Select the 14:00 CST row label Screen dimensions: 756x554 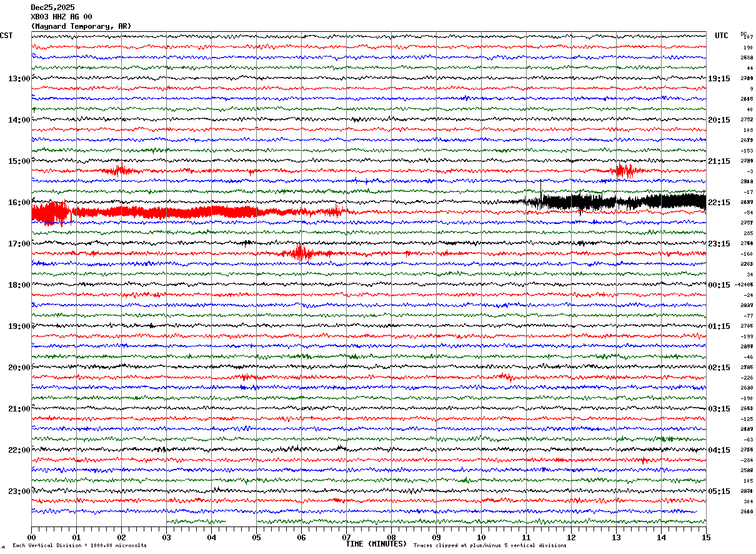pyautogui.click(x=19, y=120)
